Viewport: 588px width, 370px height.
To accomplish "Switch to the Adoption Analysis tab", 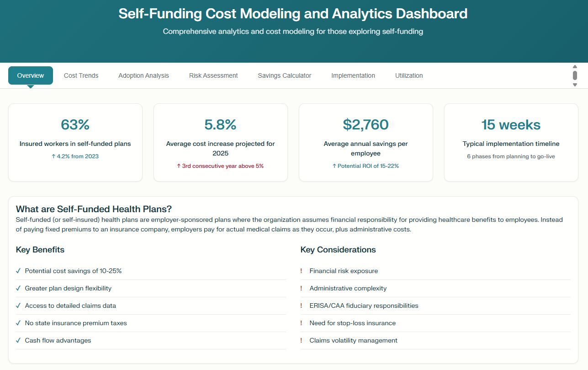I will [x=143, y=75].
